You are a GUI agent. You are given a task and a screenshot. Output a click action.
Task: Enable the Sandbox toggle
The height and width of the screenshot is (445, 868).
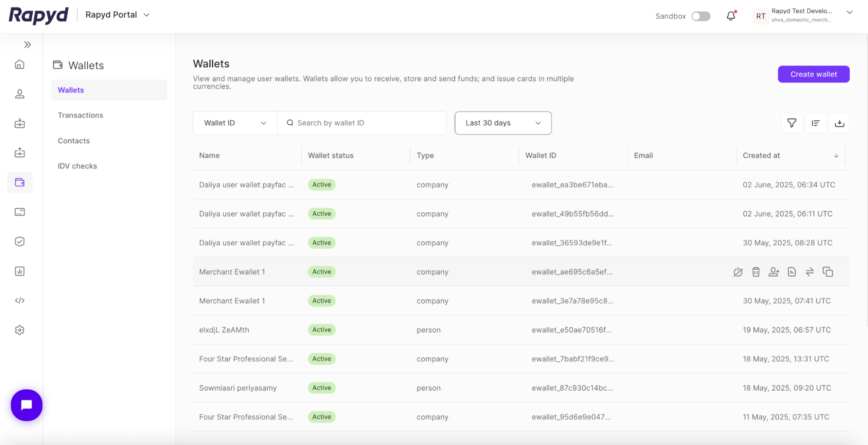(700, 16)
